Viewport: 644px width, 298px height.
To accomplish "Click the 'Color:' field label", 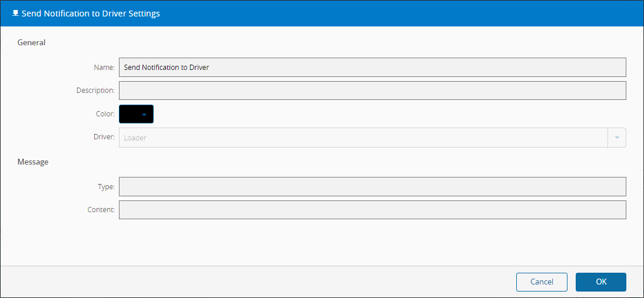I will 105,114.
